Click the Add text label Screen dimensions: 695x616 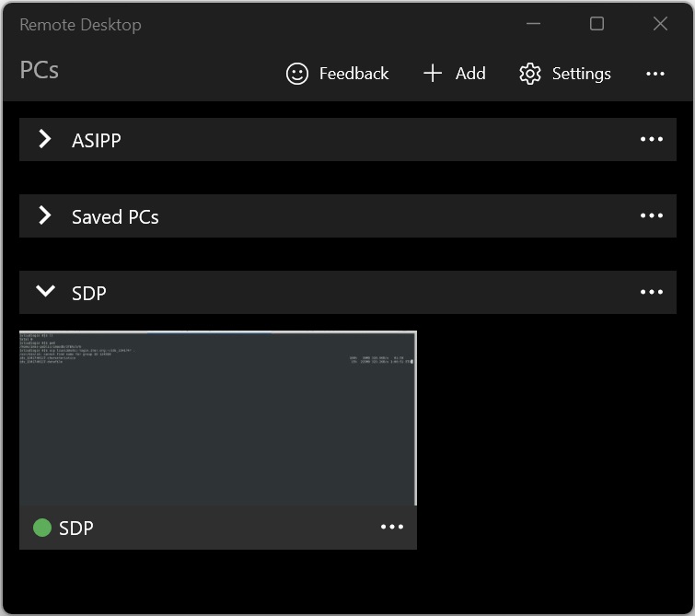click(470, 74)
